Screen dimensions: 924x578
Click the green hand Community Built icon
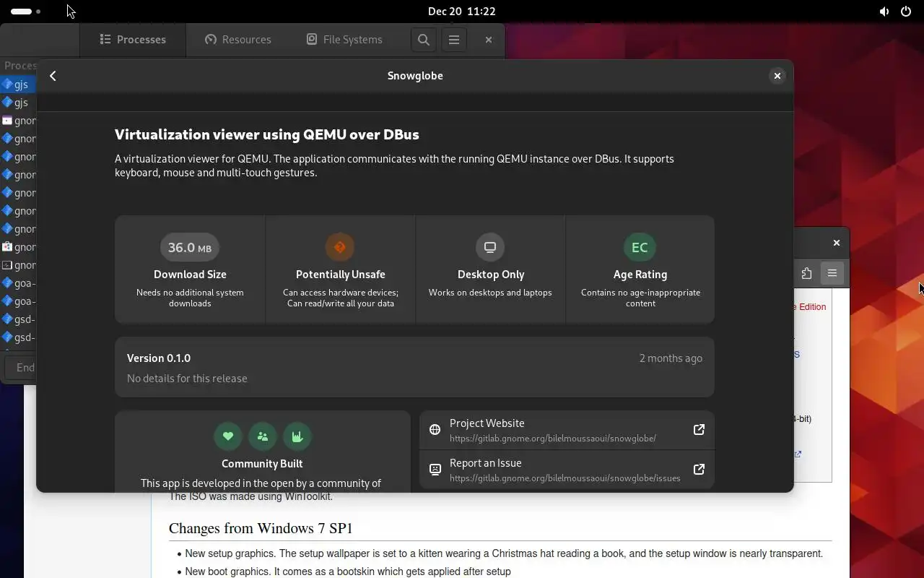tap(297, 436)
